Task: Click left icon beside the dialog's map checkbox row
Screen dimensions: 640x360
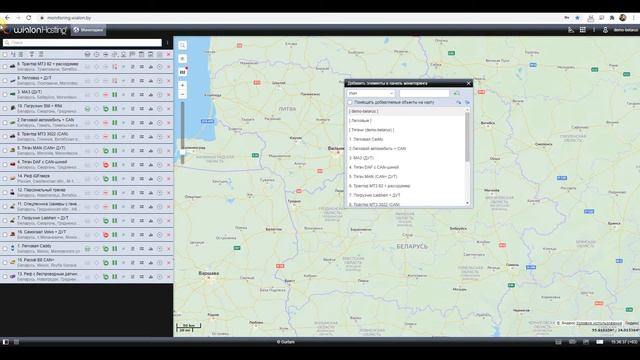Action: (459, 102)
